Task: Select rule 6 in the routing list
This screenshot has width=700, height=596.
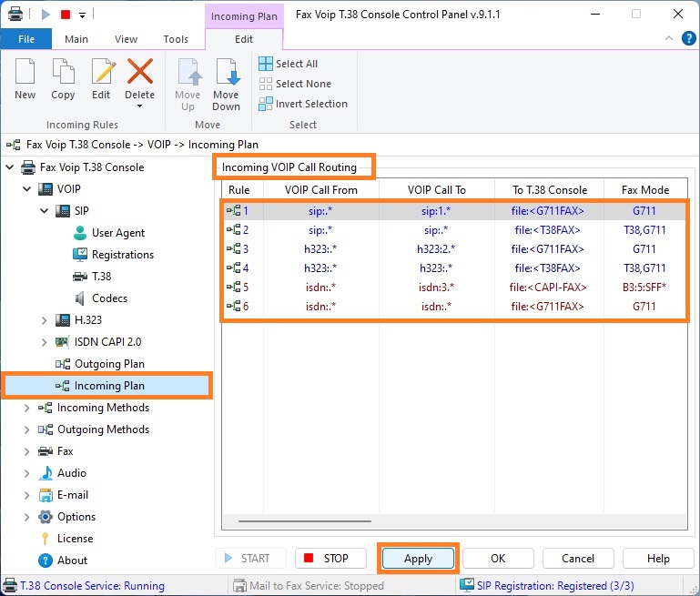Action: click(x=454, y=307)
